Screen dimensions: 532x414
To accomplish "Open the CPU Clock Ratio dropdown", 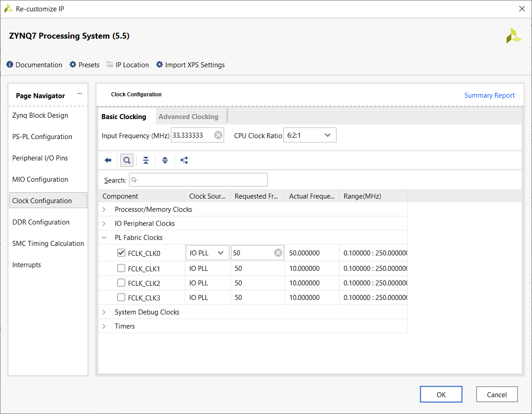I will 310,135.
